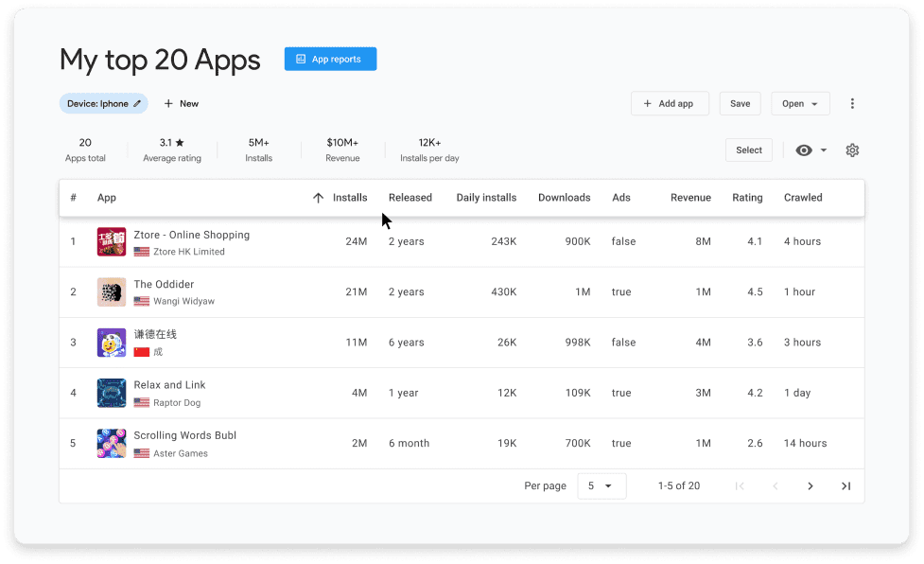
Task: Go to next page arrow
Action: (x=810, y=486)
